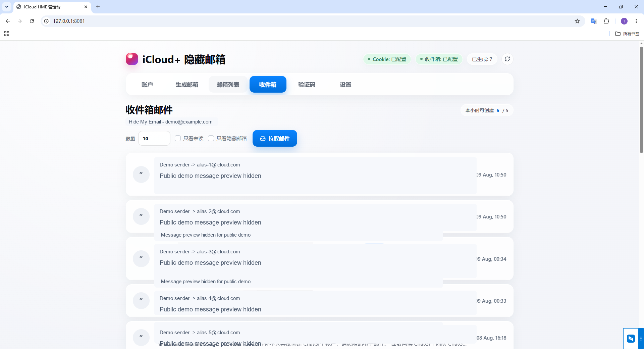The height and width of the screenshot is (349, 644).
Task: Expand the tab search dropdown arrow
Action: tap(7, 7)
